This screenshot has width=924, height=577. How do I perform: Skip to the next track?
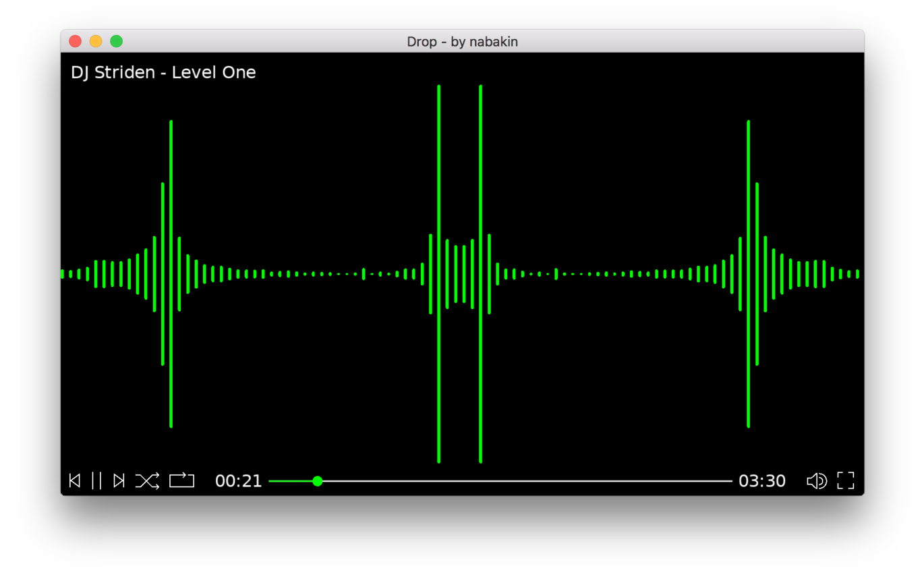coord(119,480)
